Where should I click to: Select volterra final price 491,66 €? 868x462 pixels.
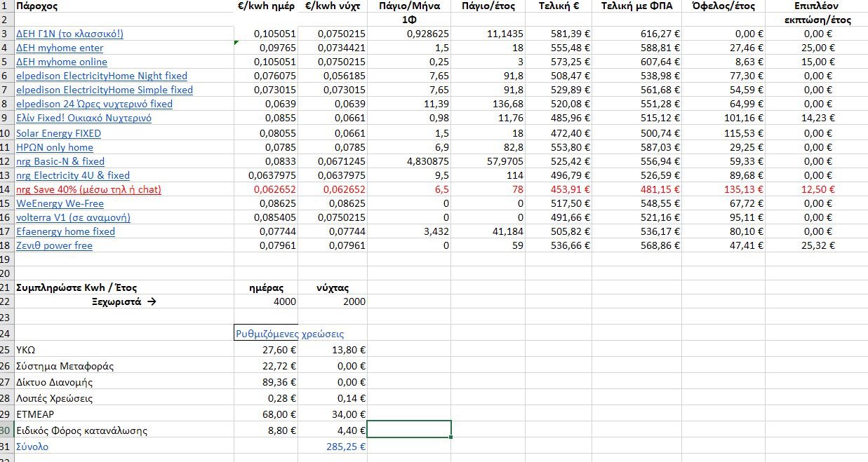click(x=559, y=217)
